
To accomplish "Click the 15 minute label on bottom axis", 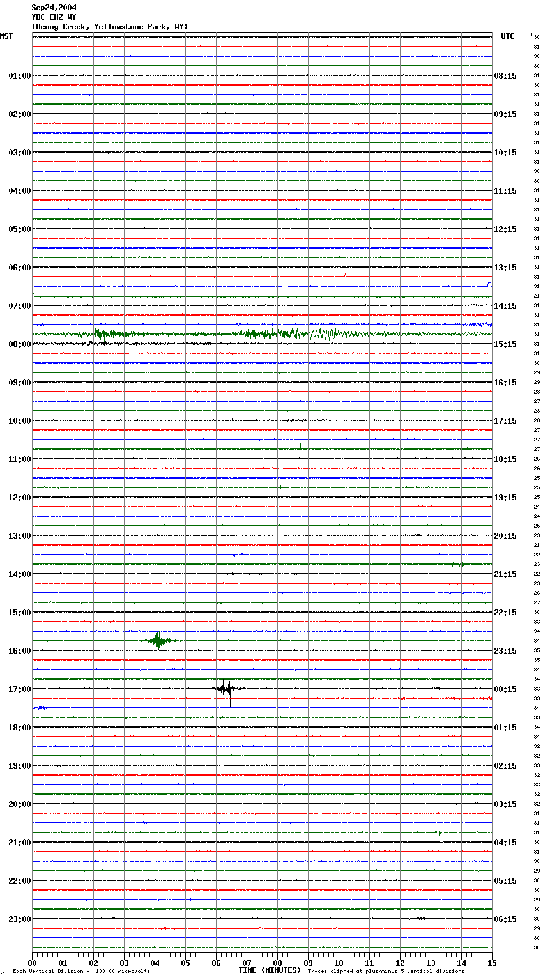I will tap(492, 963).
